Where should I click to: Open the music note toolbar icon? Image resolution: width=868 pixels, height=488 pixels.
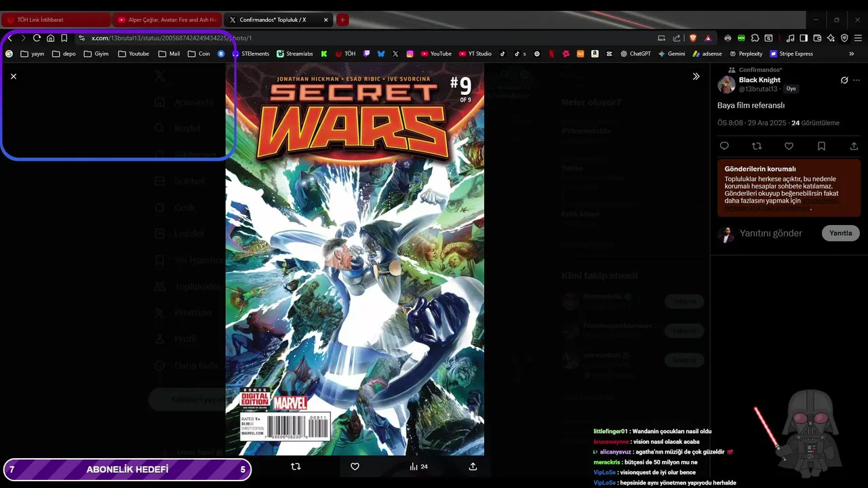(x=790, y=38)
